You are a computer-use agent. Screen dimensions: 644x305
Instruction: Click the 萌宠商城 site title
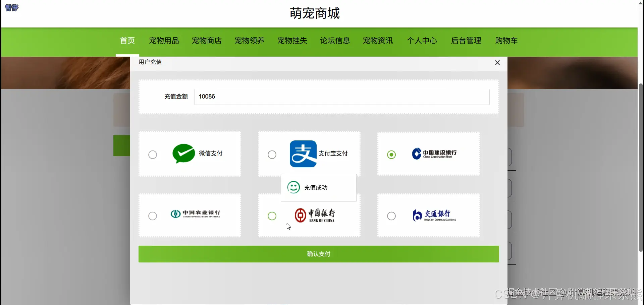pyautogui.click(x=315, y=13)
